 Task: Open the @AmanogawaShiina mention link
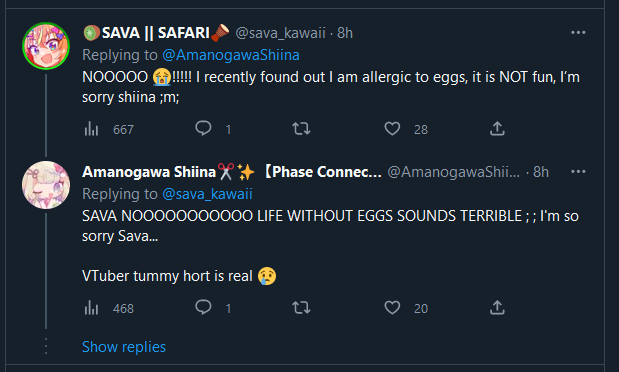(x=231, y=55)
